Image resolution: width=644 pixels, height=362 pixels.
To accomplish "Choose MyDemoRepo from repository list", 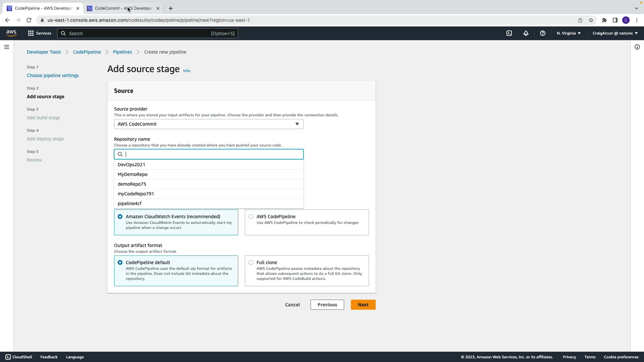I will [132, 174].
